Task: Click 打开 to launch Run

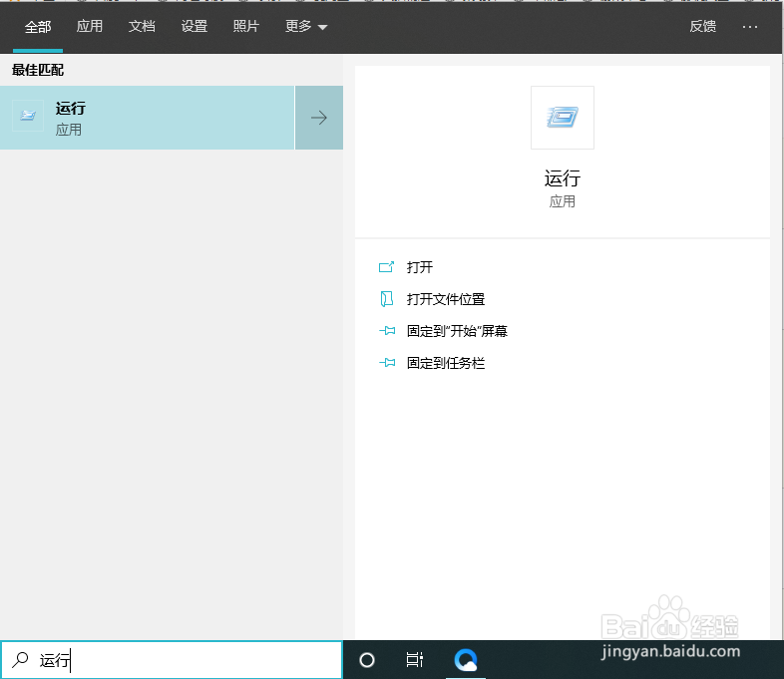Action: (420, 267)
